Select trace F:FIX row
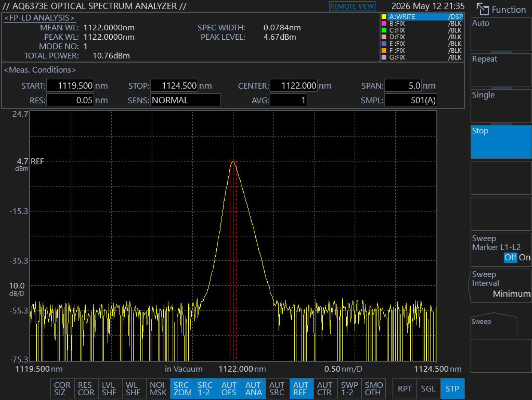 point(422,50)
